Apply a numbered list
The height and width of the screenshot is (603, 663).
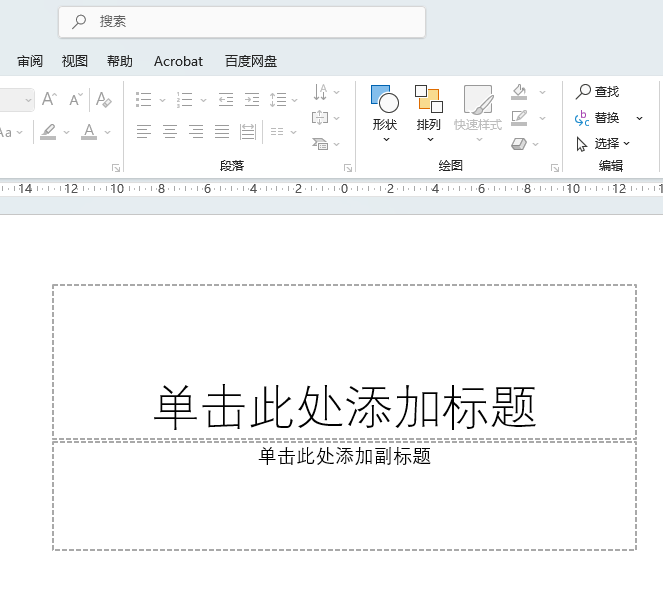pos(184,100)
